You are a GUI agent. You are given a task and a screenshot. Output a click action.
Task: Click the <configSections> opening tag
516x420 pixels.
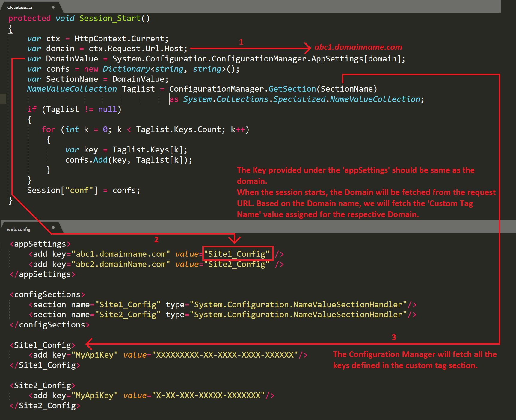(47, 294)
